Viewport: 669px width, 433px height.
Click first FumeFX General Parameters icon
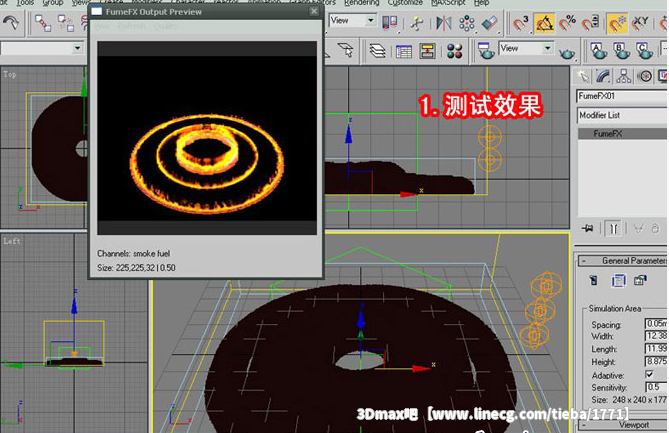593,280
